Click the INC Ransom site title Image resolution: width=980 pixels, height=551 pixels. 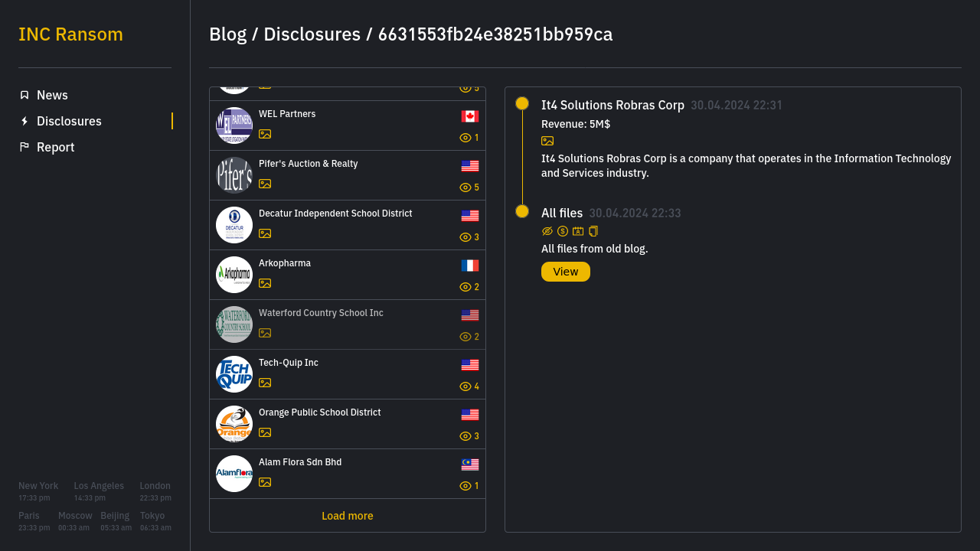tap(70, 34)
